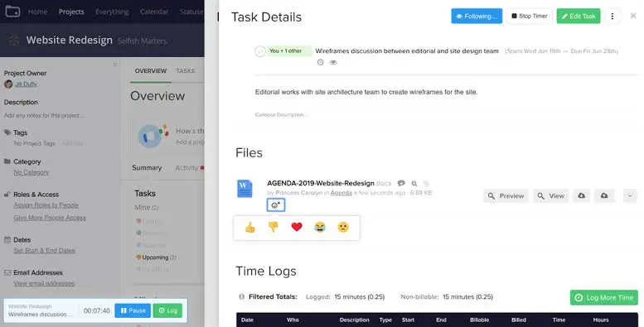Click the green Edit Task button
The width and height of the screenshot is (644, 327).
coord(579,16)
